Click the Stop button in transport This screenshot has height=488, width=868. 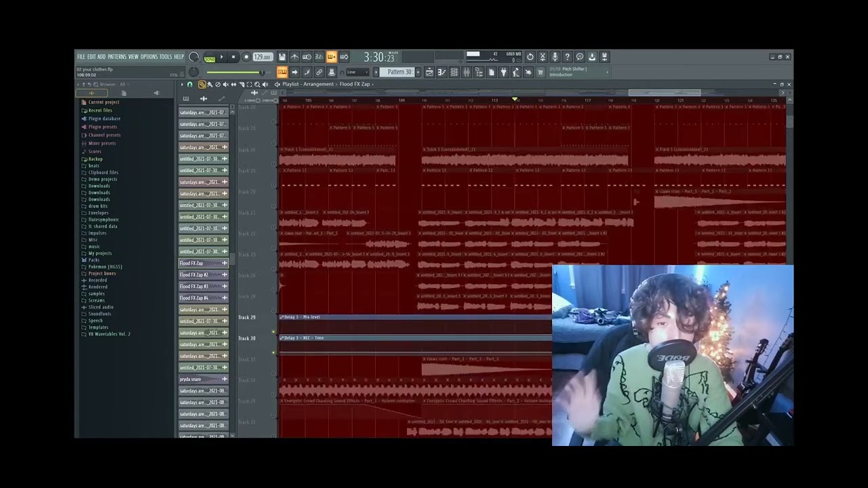click(x=233, y=57)
